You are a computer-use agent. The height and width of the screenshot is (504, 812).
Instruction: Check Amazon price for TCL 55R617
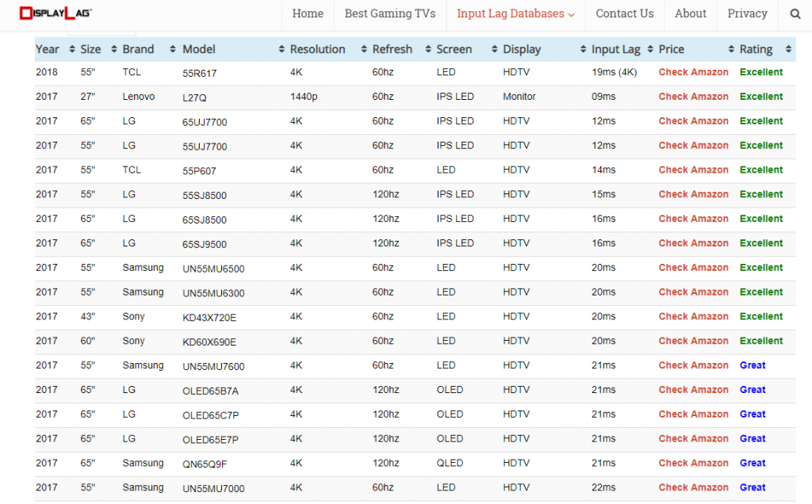pyautogui.click(x=693, y=72)
